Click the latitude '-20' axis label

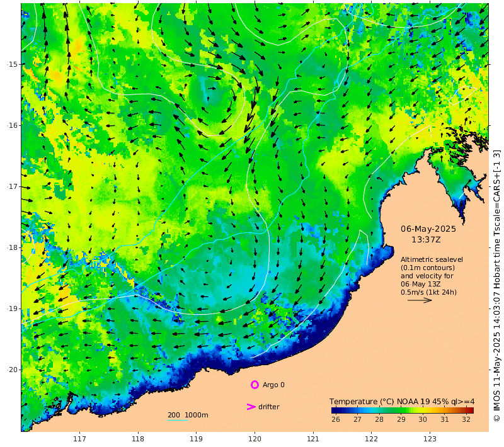coord(12,370)
